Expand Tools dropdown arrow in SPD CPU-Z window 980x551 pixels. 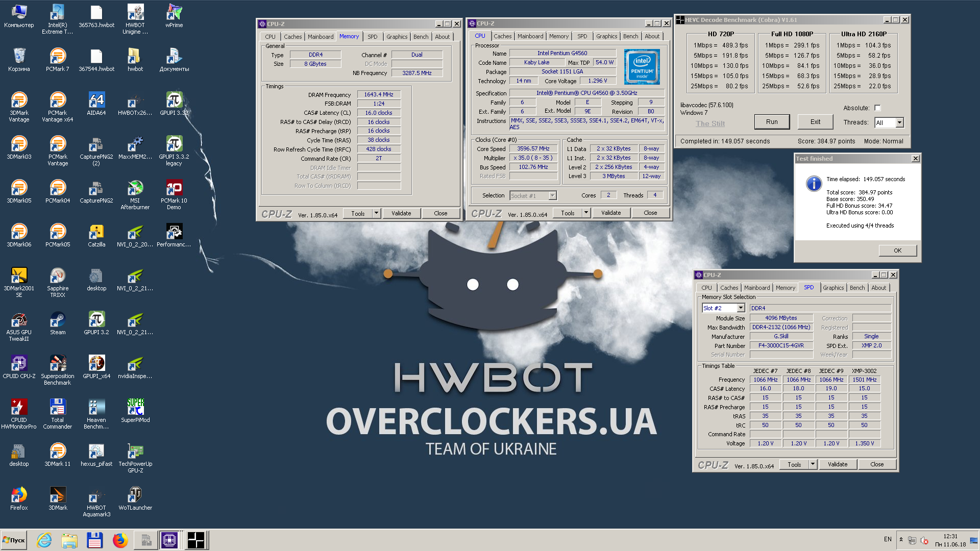813,464
